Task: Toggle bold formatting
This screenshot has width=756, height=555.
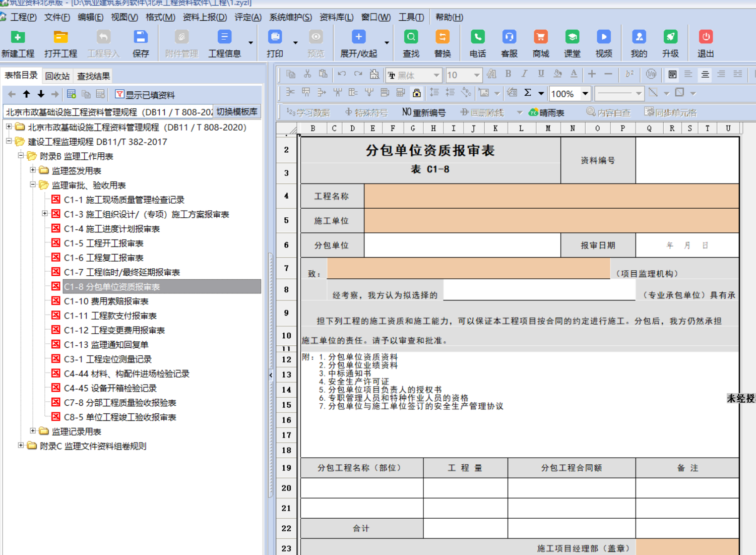Action: (x=508, y=74)
